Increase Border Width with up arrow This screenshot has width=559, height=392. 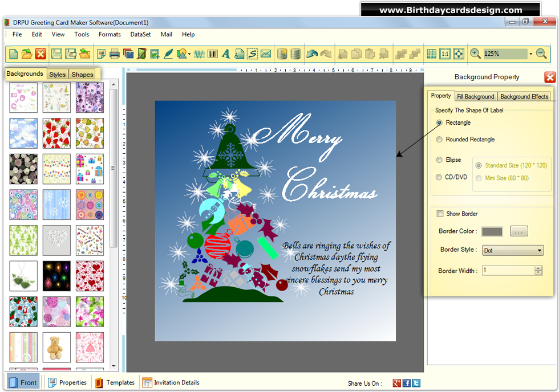(x=538, y=268)
